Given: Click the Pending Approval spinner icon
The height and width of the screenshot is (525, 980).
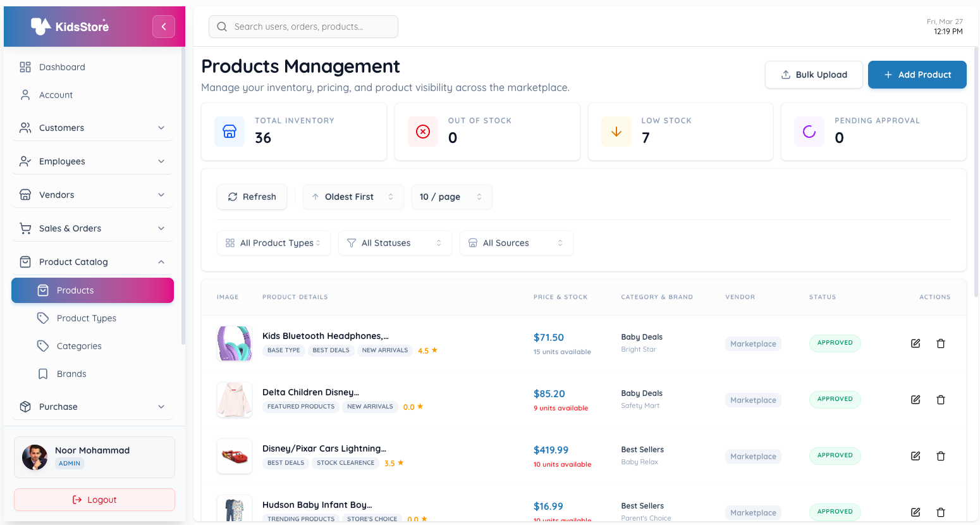Looking at the screenshot, I should pyautogui.click(x=809, y=131).
